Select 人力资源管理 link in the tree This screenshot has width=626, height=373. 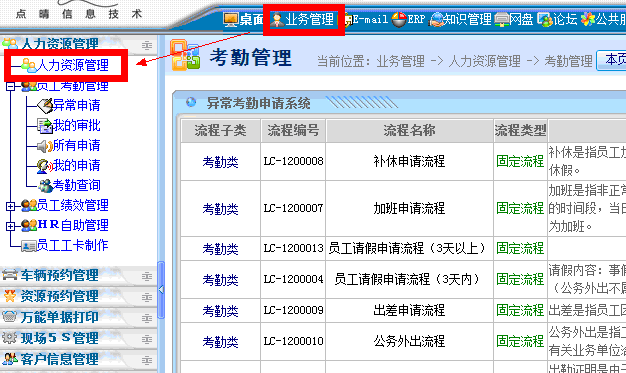click(x=65, y=65)
